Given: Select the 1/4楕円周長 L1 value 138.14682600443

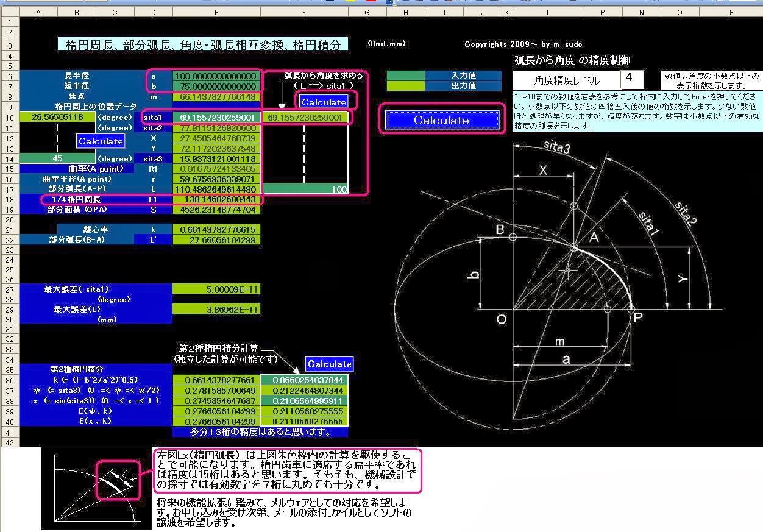Looking at the screenshot, I should coord(216,199).
